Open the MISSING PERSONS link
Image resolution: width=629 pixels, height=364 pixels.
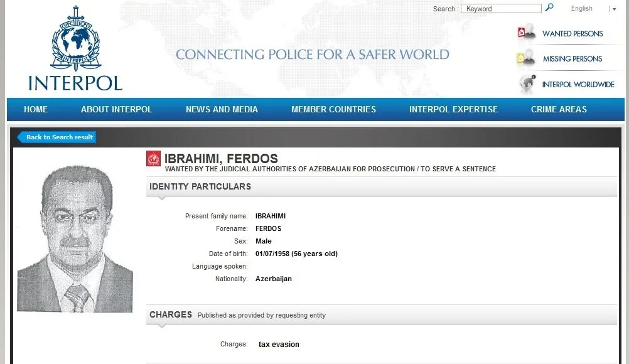click(x=573, y=59)
